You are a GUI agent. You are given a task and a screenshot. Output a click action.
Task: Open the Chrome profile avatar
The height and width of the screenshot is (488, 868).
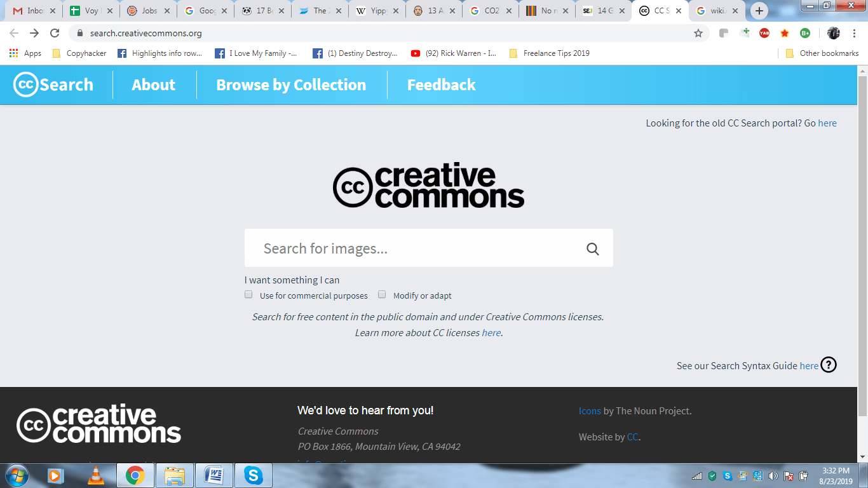click(x=834, y=33)
